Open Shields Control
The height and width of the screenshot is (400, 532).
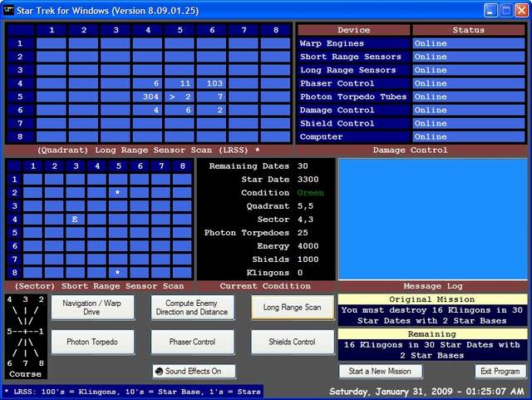(293, 342)
